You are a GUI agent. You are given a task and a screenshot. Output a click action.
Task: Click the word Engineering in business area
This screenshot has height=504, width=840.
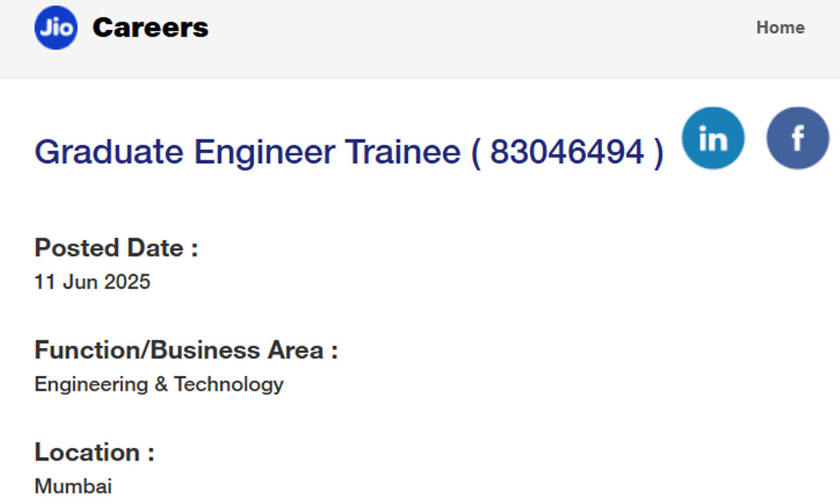[91, 385]
